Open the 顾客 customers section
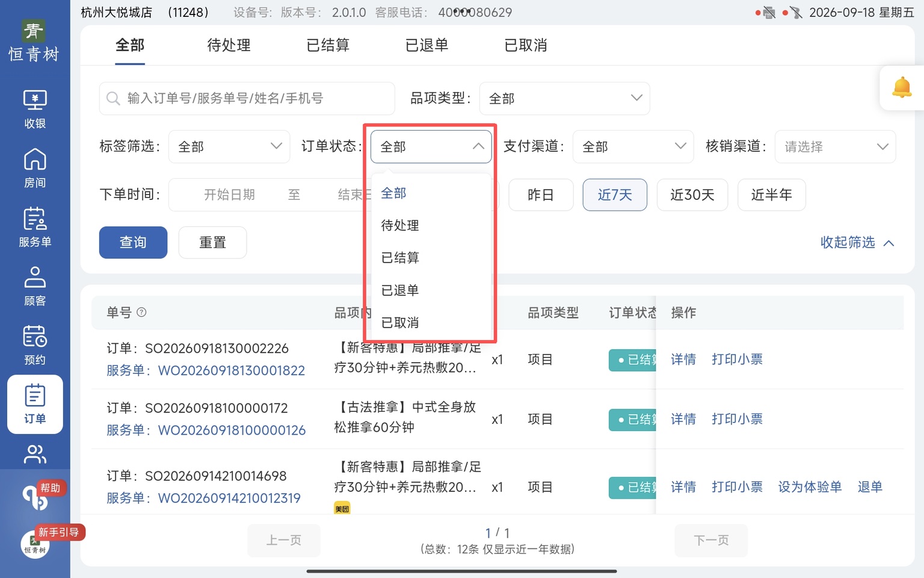Image resolution: width=924 pixels, height=578 pixels. click(x=35, y=286)
